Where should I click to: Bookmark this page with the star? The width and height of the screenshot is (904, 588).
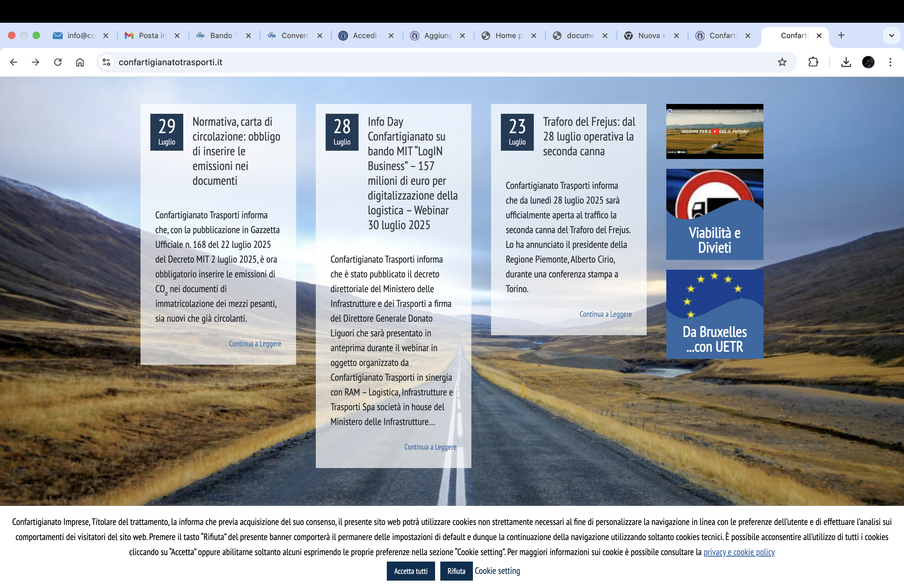coord(782,62)
